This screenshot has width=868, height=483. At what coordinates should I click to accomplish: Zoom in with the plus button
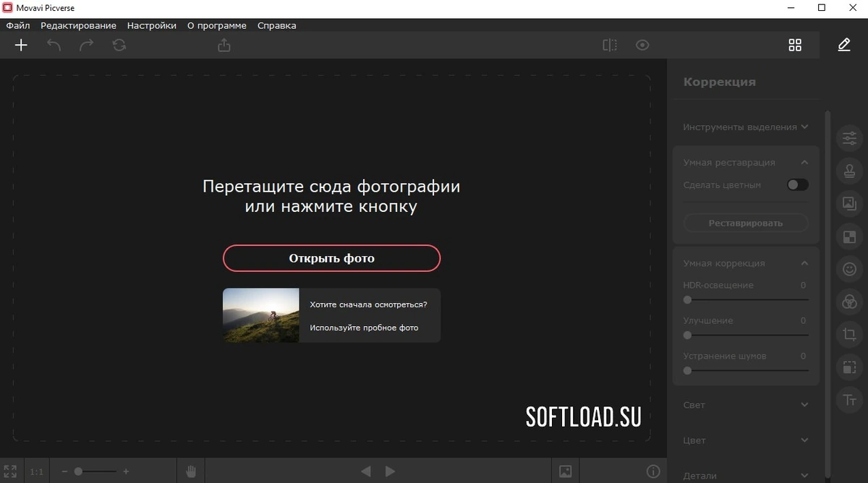126,471
